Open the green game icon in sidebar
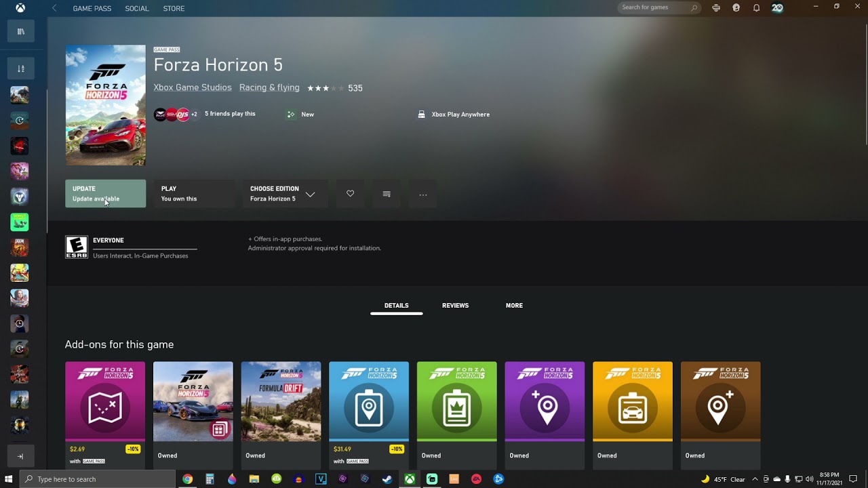 click(x=20, y=222)
